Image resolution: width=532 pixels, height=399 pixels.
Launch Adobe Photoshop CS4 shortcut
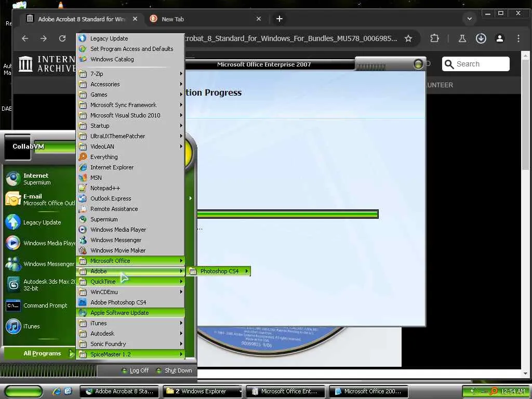coord(130,302)
